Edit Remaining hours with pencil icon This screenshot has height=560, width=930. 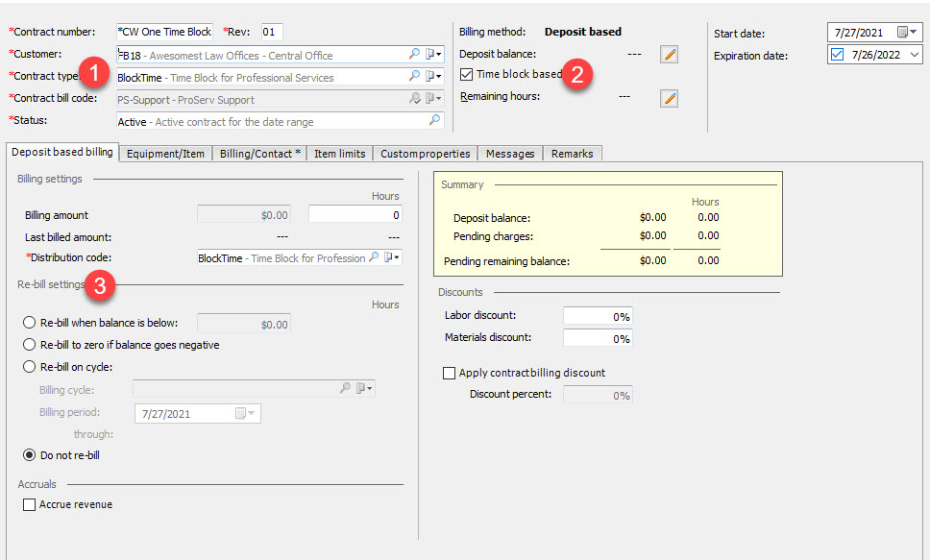(x=669, y=99)
